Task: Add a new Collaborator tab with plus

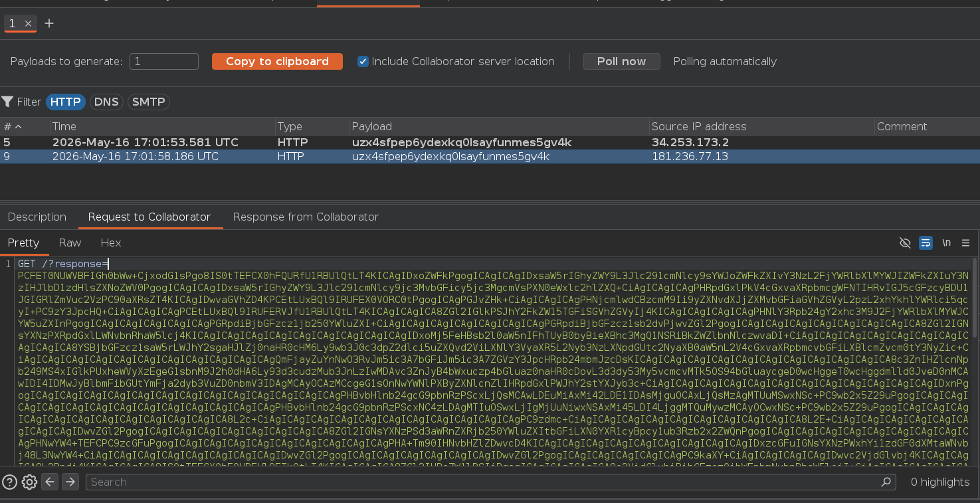Action: point(49,24)
